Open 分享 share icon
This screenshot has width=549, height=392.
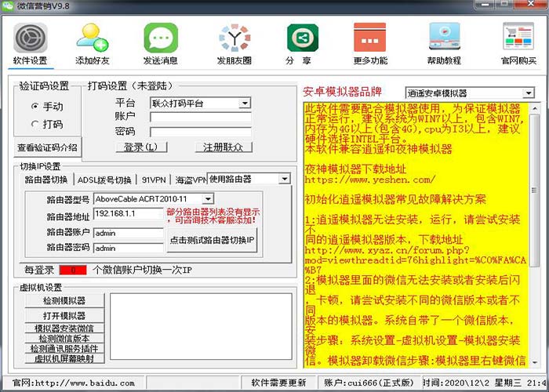pos(303,38)
